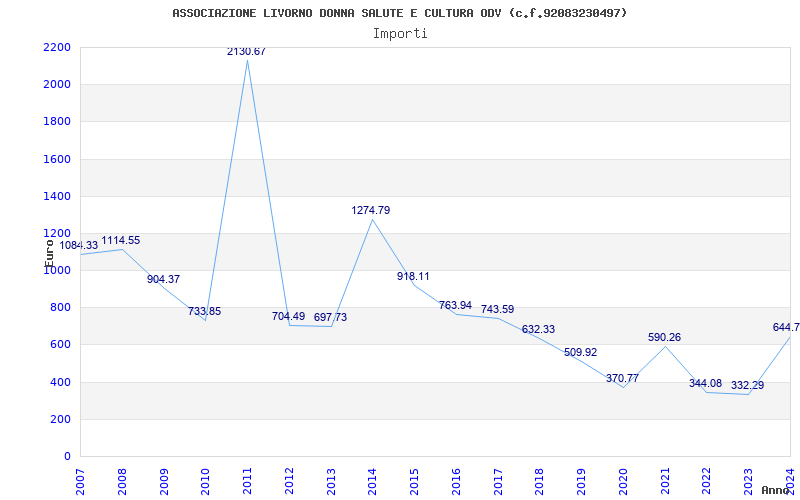Click the 763.94 data label
Image resolution: width=800 pixels, height=500 pixels.
pos(455,306)
